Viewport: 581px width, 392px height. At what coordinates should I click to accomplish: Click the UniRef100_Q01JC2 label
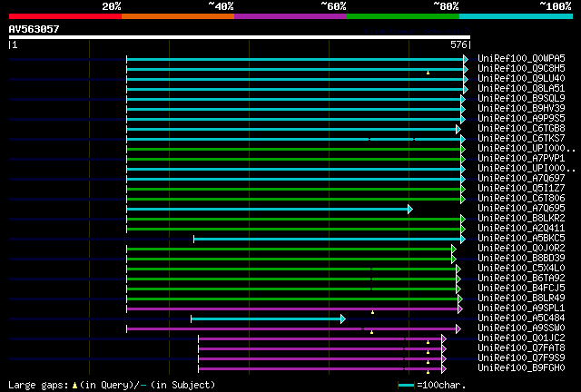tap(521, 338)
